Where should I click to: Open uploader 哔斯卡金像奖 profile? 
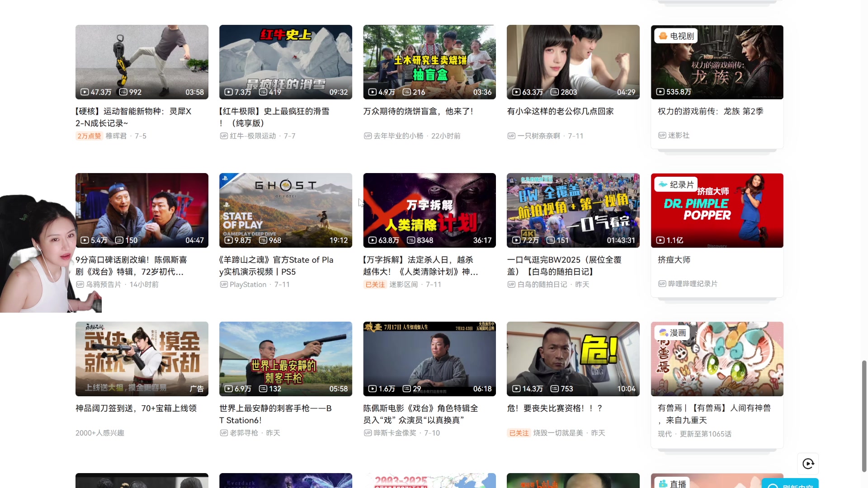pyautogui.click(x=395, y=433)
